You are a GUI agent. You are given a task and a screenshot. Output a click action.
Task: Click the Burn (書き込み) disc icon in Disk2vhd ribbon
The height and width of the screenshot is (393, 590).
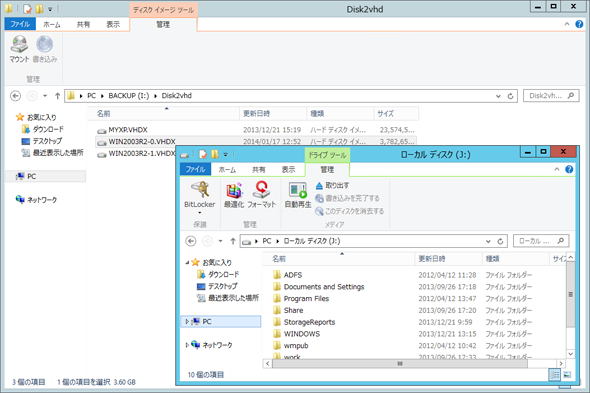[x=45, y=49]
